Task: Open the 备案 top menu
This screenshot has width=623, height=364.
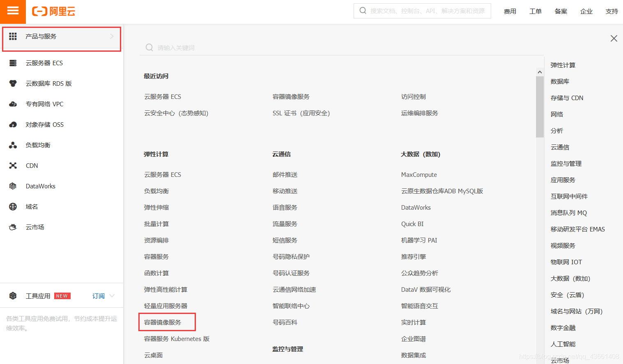Action: point(561,11)
